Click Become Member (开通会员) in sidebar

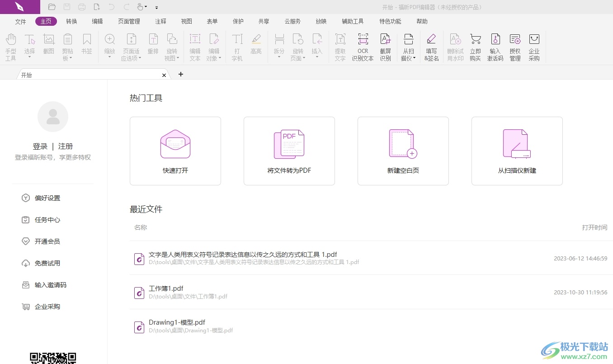click(x=41, y=241)
